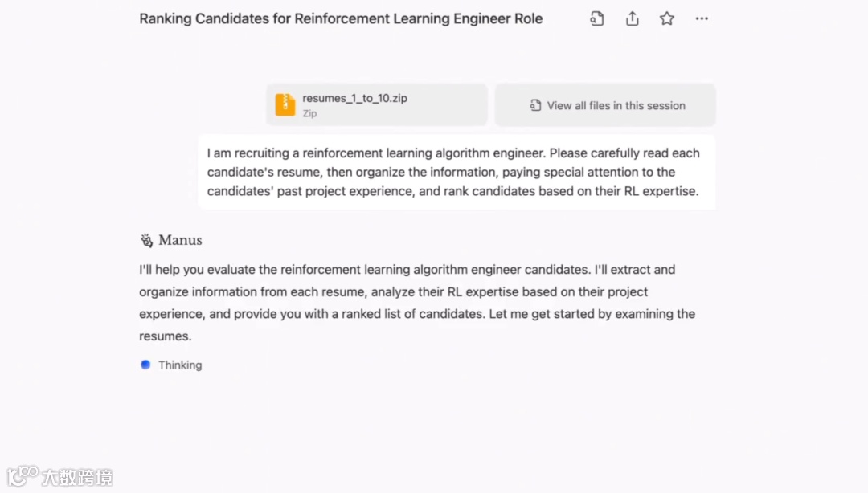Open the resumes_1_to_10.zip file name
868x493 pixels.
coord(354,98)
